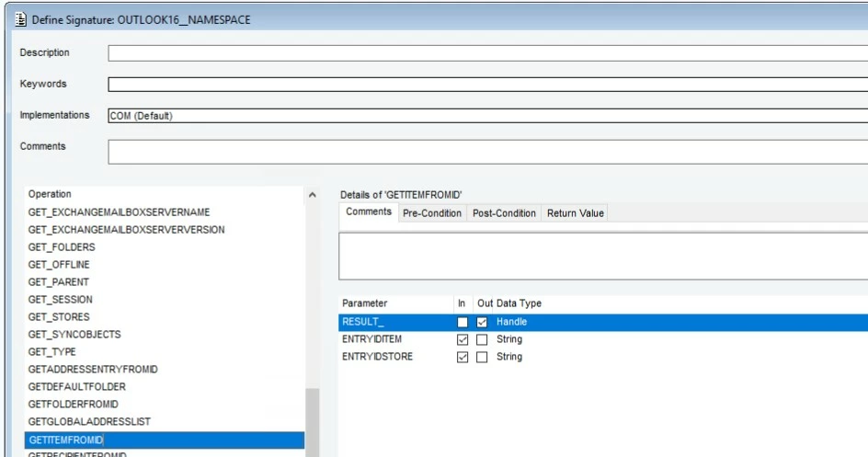The height and width of the screenshot is (457, 868).
Task: Select GET_EXCHANGEMAILBOXSERVERNAME operation
Action: (119, 212)
